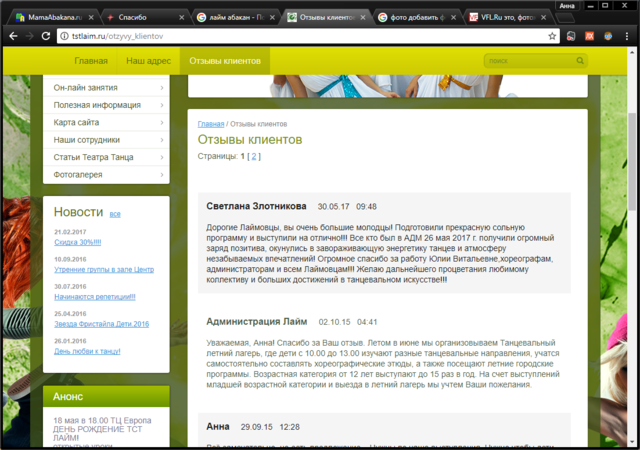Open 'Наш адрес' in the navigation bar
Viewport: 640px width, 450px height.
pyautogui.click(x=148, y=61)
